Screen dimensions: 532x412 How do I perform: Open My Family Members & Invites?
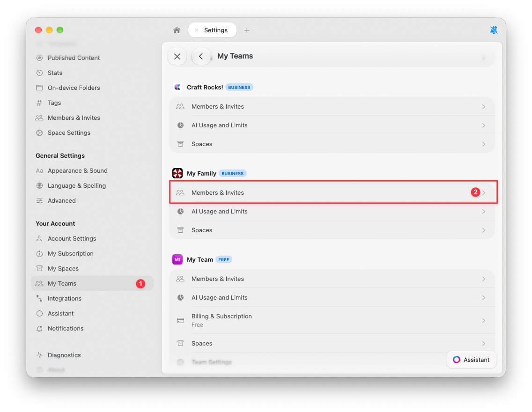332,192
